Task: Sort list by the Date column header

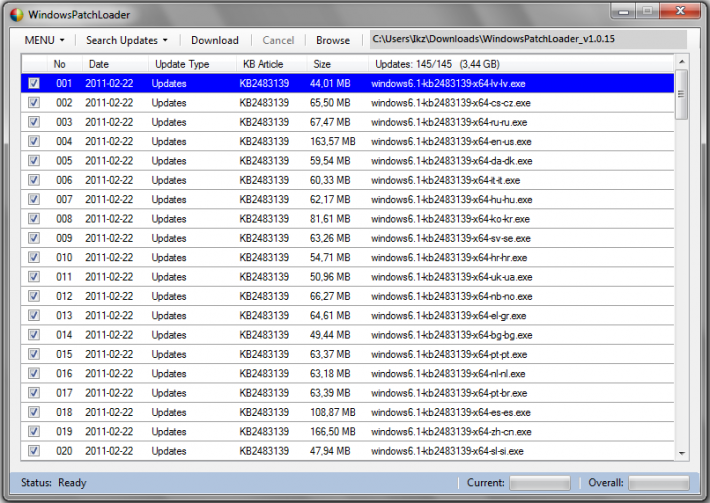Action: (x=115, y=64)
